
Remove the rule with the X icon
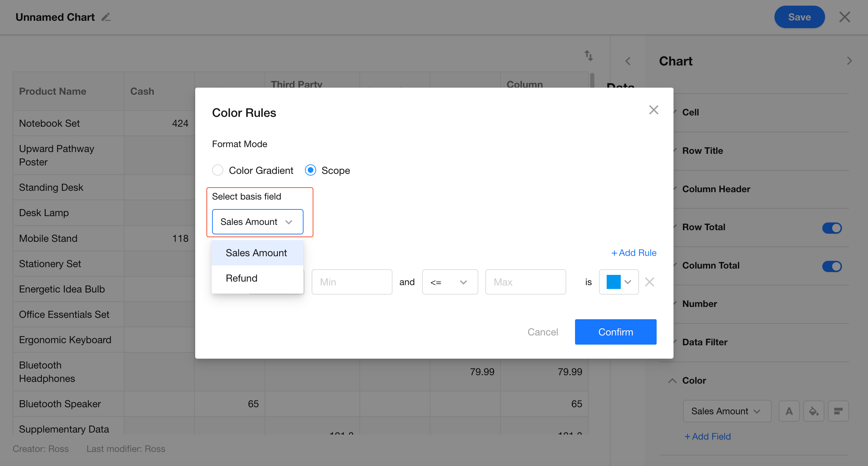[649, 282]
